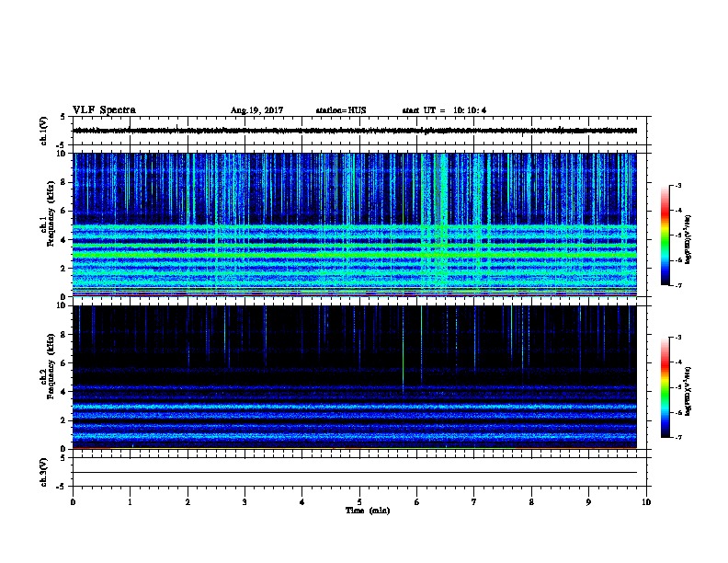Click the "ch.1(V)" waveform axis label

point(44,131)
